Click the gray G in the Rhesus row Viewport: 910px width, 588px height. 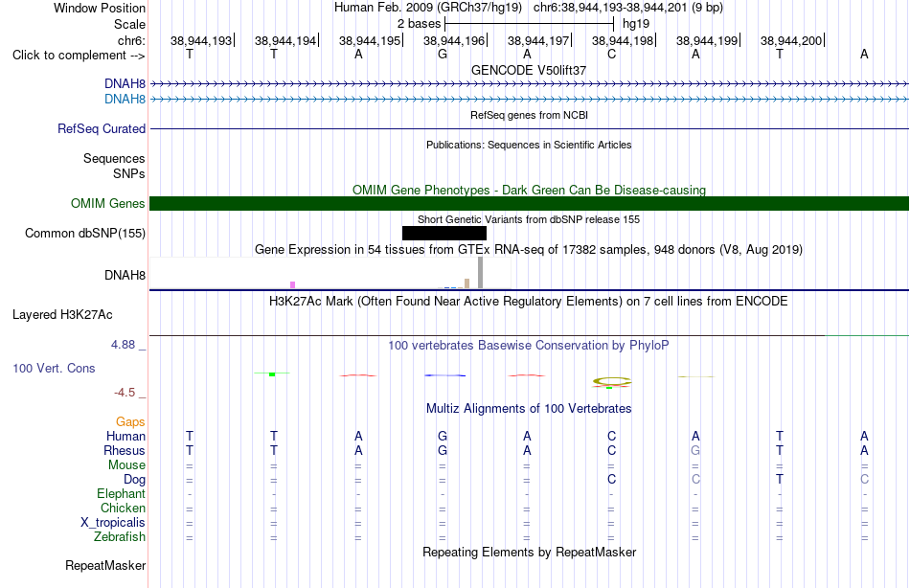click(x=695, y=450)
